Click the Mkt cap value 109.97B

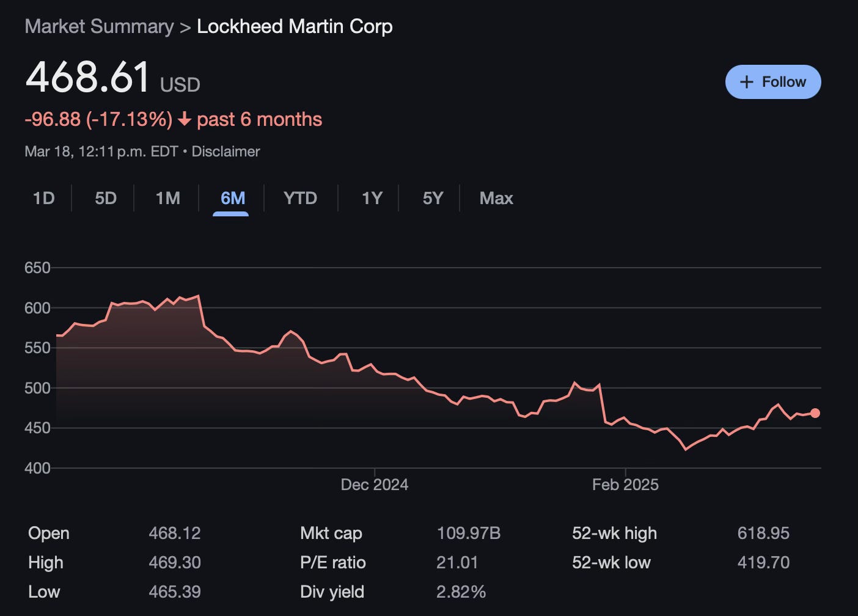(469, 533)
